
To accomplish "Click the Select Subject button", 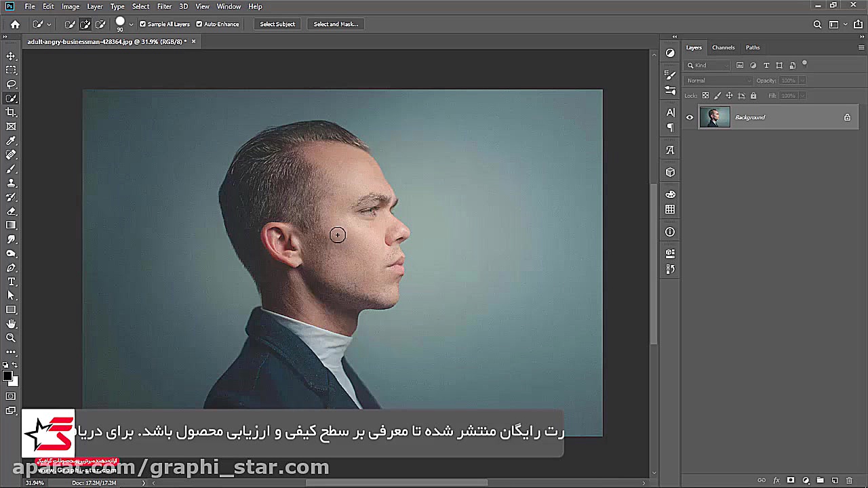I will [277, 24].
